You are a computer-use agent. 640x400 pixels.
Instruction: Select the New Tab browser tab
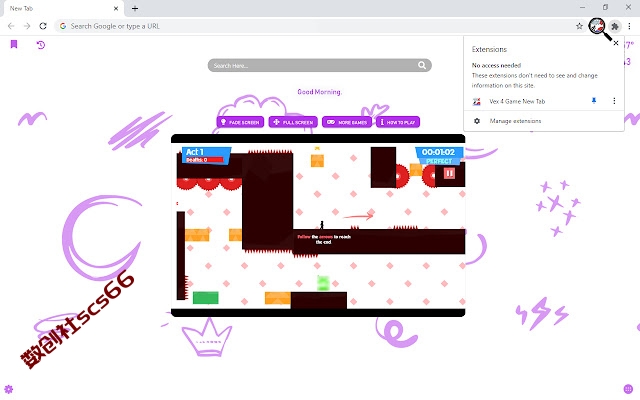63,9
